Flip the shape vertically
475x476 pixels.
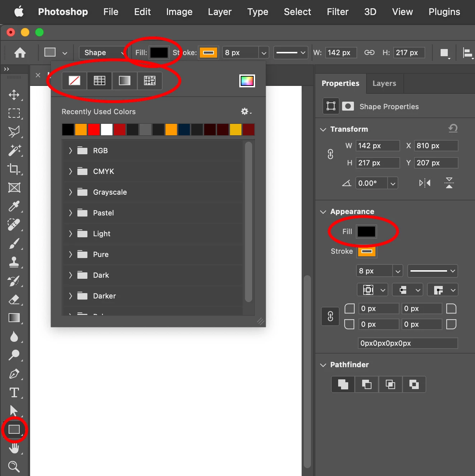point(449,183)
